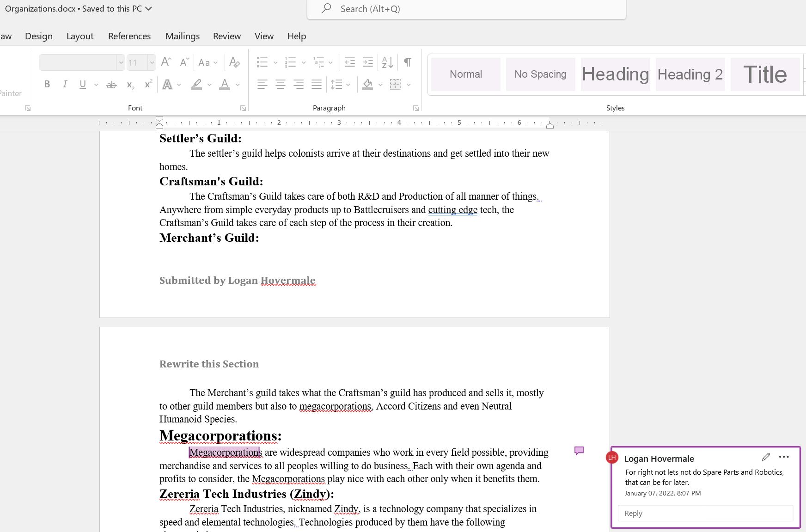Increase the paragraph indent

point(368,62)
